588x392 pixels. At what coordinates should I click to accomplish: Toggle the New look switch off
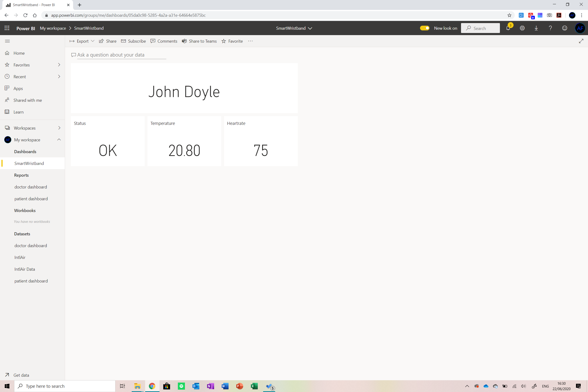pyautogui.click(x=425, y=28)
